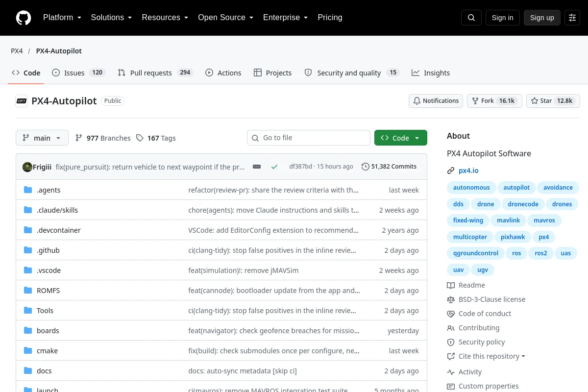
Task: Click the Sign in button
Action: click(x=502, y=18)
